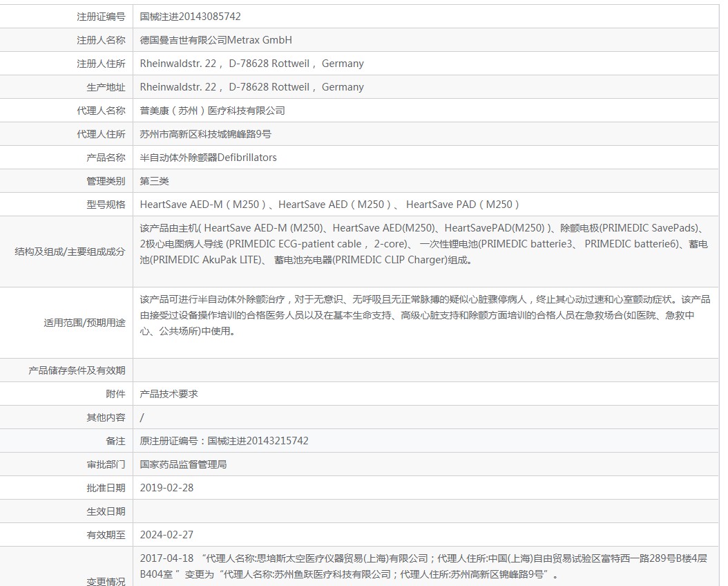The image size is (728, 586).
Task: Select approval date 2019-02-28
Action: (166, 488)
